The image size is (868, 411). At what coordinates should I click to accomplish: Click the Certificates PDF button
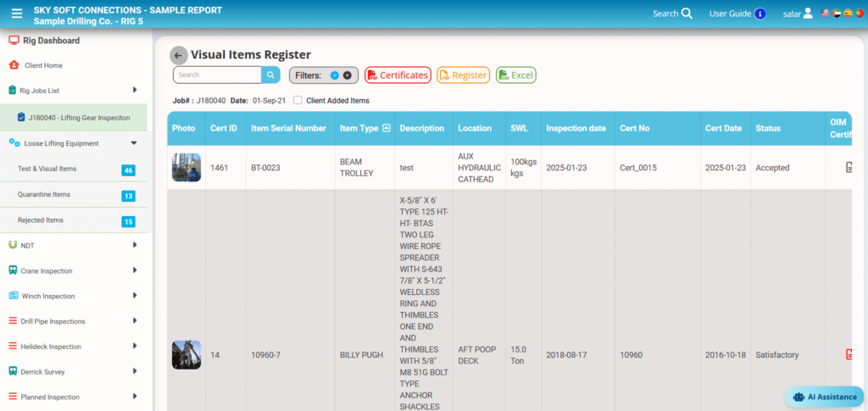[x=398, y=75]
